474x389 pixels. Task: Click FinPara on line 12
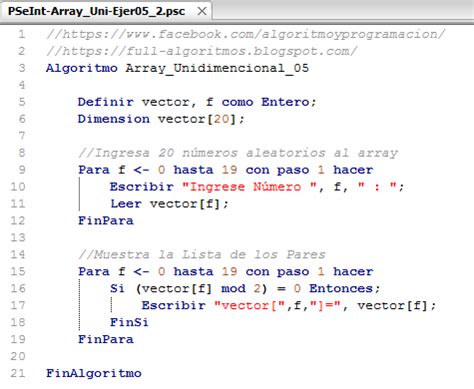(106, 221)
